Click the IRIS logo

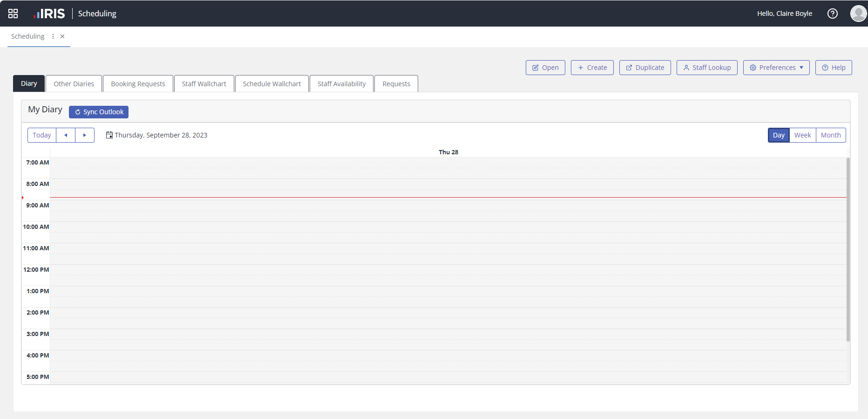(49, 14)
